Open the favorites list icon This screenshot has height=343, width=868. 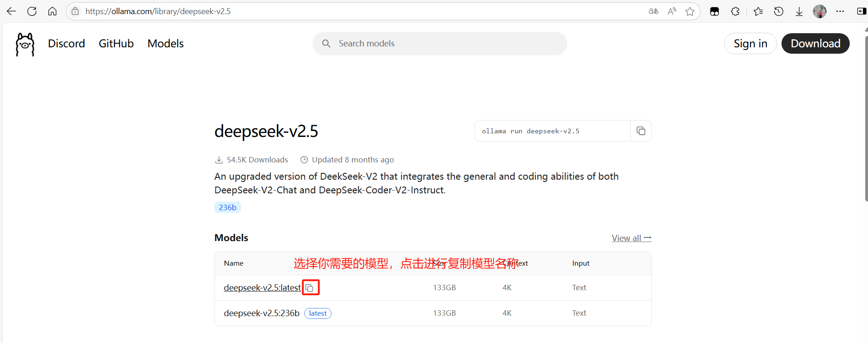pyautogui.click(x=758, y=11)
